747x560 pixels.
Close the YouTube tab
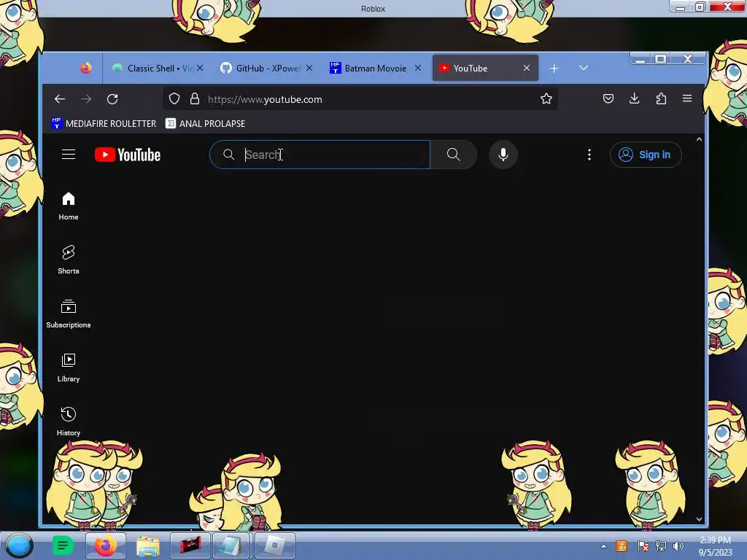pos(527,68)
